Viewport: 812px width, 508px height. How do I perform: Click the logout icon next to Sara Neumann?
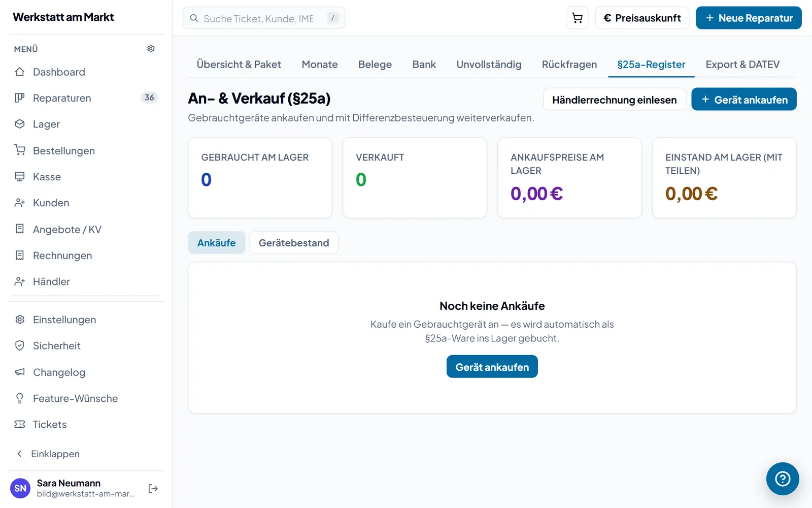click(153, 489)
